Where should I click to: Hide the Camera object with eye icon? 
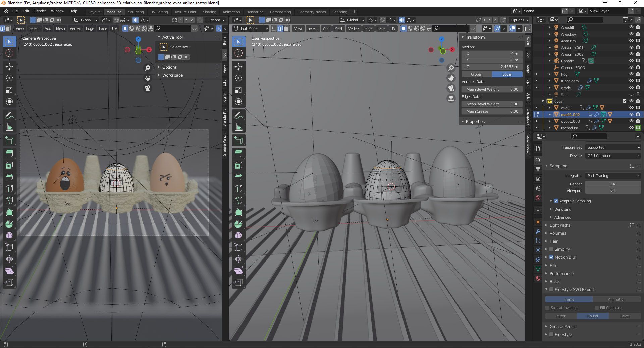click(631, 61)
